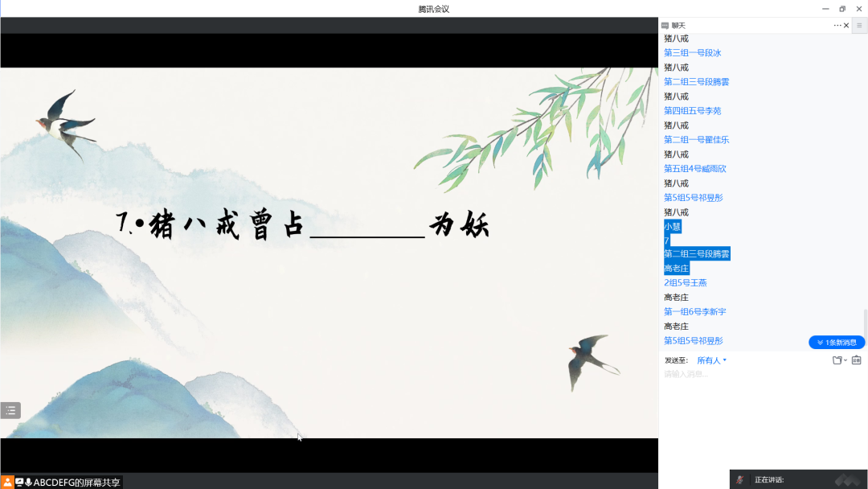Toggle the grey list icon on the shared slide
Screen dimensions: 868x489
10,410
